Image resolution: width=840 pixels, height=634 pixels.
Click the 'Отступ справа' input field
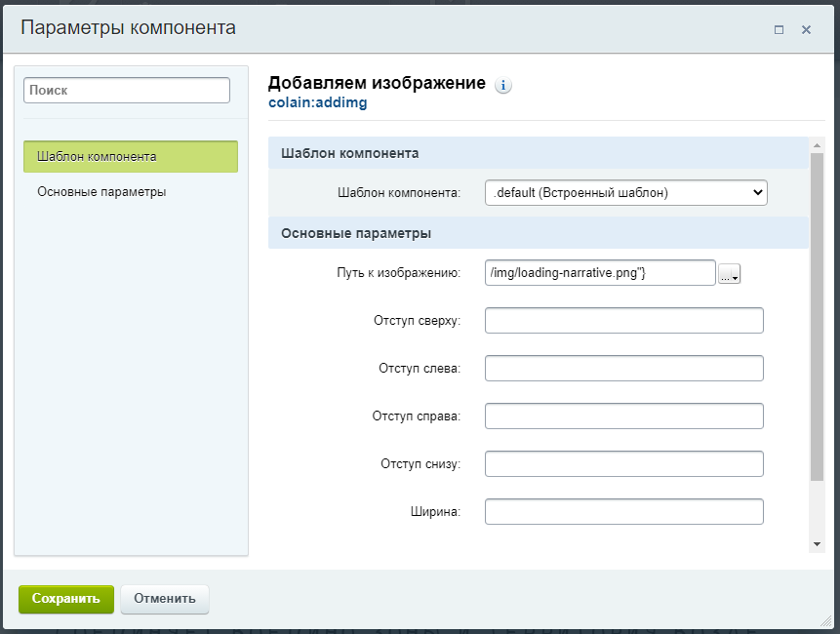pyautogui.click(x=623, y=416)
